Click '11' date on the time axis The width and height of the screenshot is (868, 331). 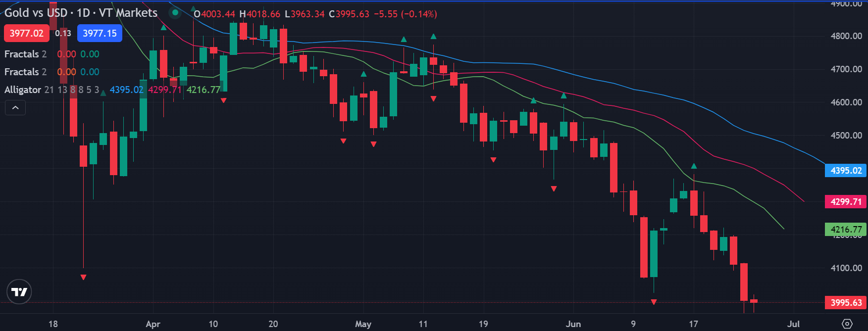[423, 324]
